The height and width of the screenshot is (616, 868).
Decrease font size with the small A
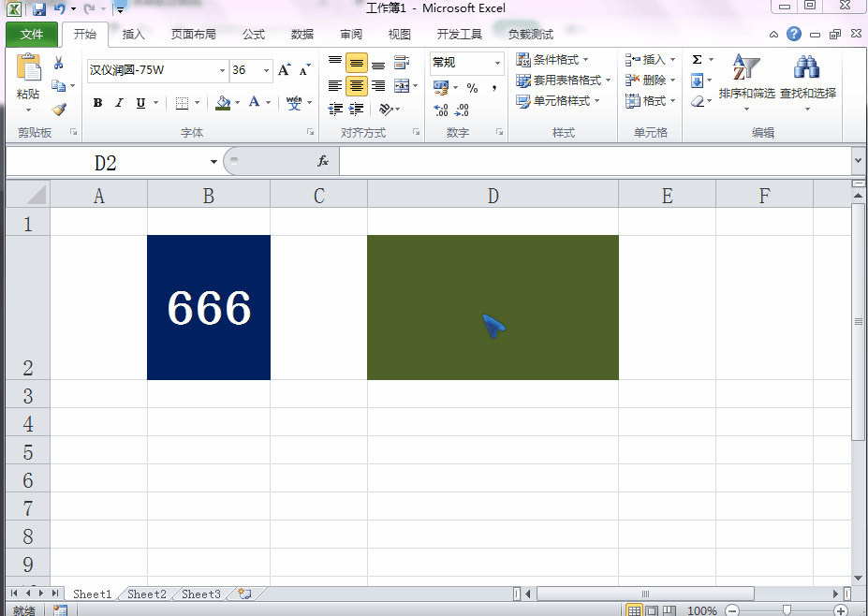(304, 69)
